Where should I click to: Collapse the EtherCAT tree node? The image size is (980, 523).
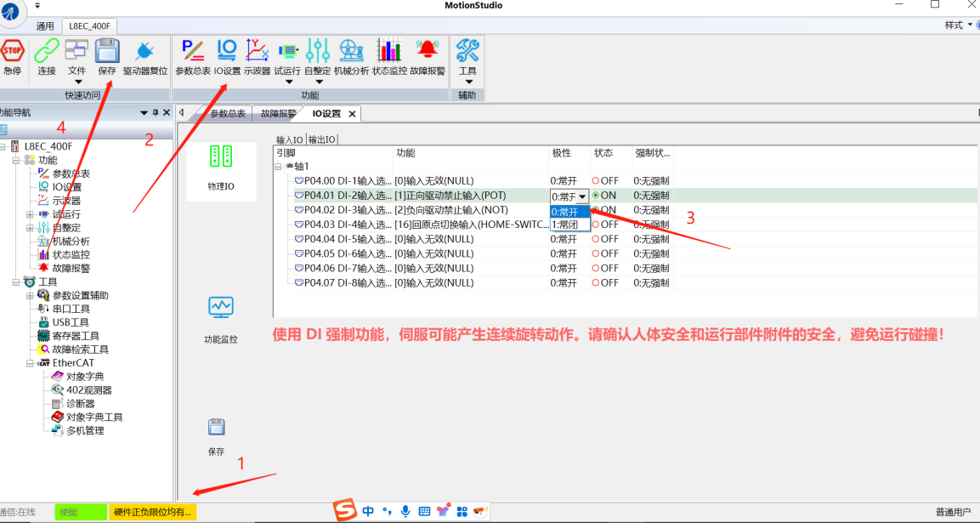(30, 363)
